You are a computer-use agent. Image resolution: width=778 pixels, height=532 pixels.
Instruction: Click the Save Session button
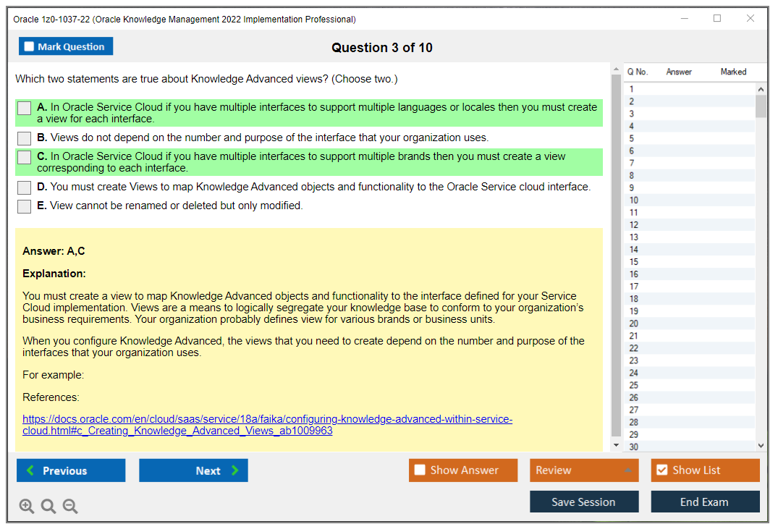pyautogui.click(x=584, y=502)
